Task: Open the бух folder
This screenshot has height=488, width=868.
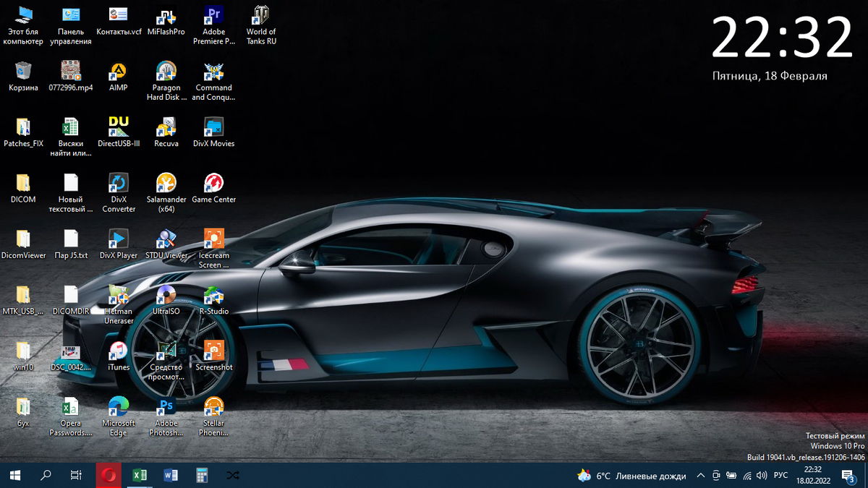Action: click(x=23, y=411)
